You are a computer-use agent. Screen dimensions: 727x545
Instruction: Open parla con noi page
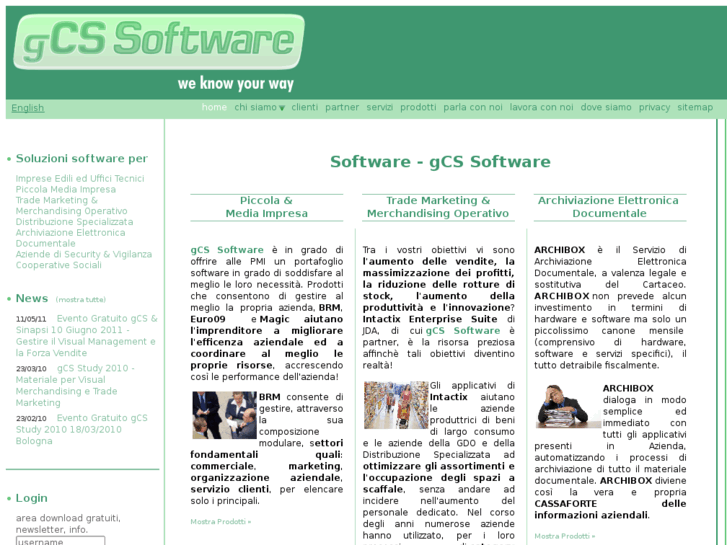point(473,107)
